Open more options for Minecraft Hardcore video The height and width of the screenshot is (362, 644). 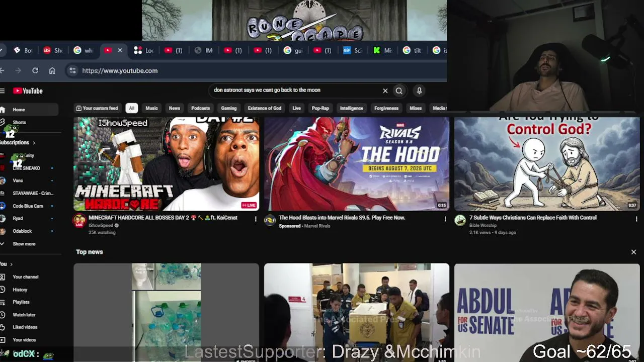(x=255, y=219)
